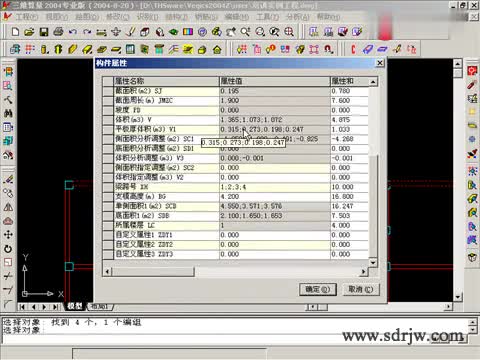Select the zoom window magnifier icon
Image resolution: width=480 pixels, height=360 pixels.
[245, 32]
